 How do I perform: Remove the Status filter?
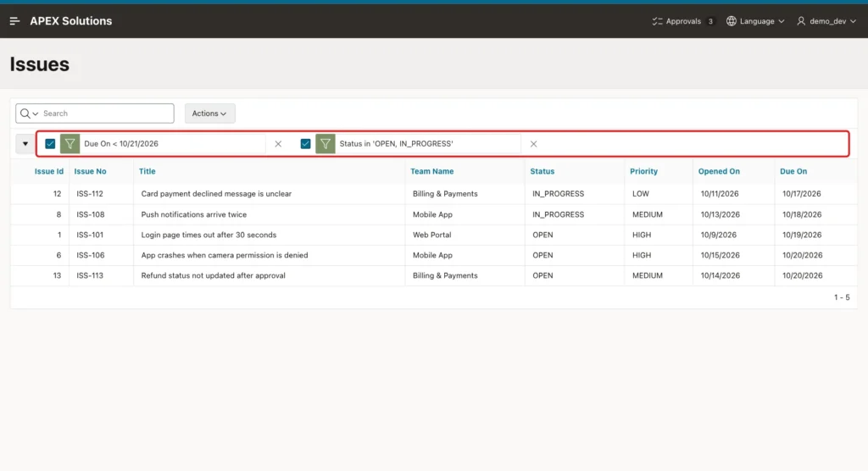[x=534, y=144]
